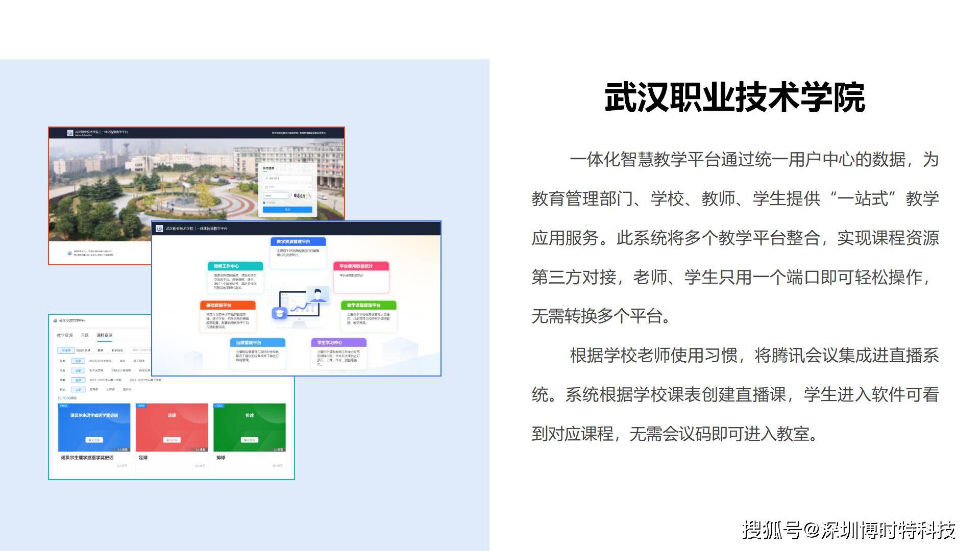Select 全部 in the major filter row
Image resolution: width=980 pixels, height=551 pixels.
pos(78,370)
